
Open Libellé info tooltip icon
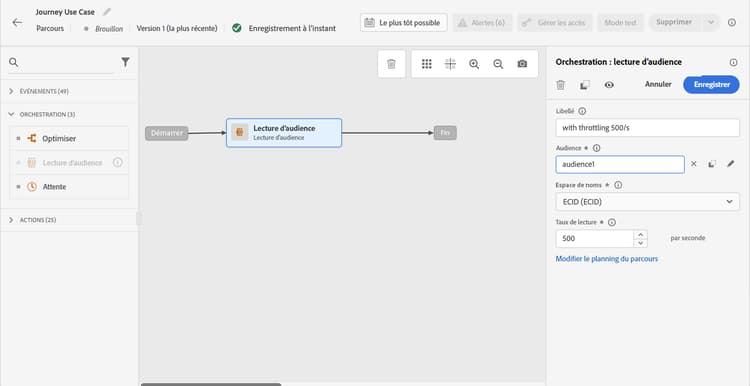[582, 111]
